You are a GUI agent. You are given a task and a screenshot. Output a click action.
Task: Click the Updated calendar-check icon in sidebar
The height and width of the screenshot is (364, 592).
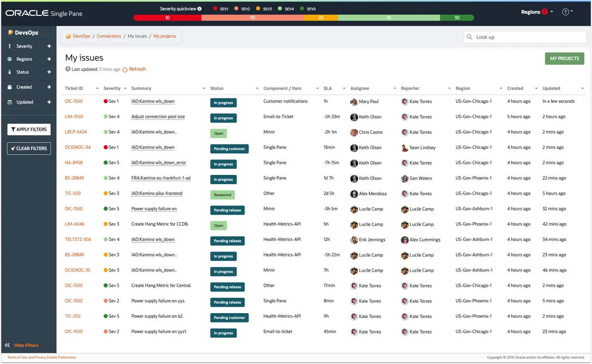[x=10, y=102]
